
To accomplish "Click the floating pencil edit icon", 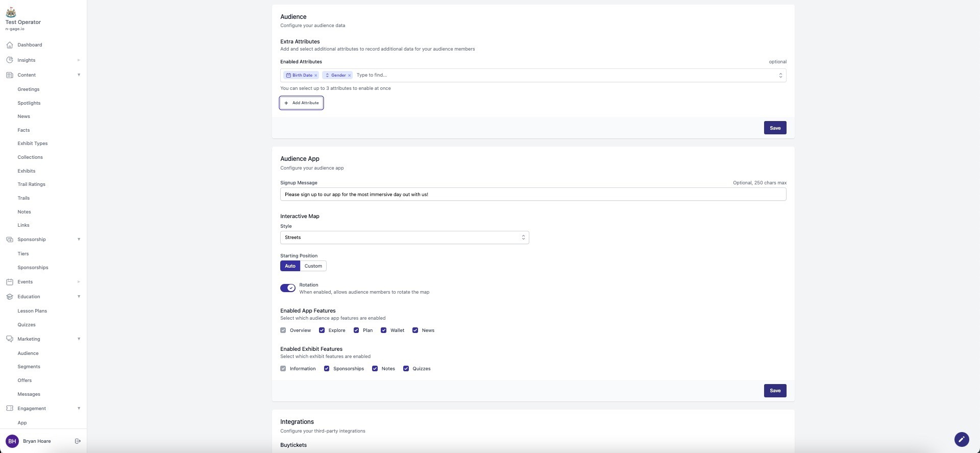I will click(961, 439).
